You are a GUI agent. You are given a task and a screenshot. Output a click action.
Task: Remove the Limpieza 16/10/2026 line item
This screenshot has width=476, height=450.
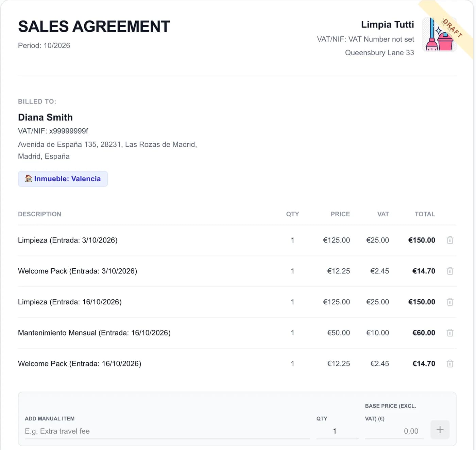click(450, 302)
